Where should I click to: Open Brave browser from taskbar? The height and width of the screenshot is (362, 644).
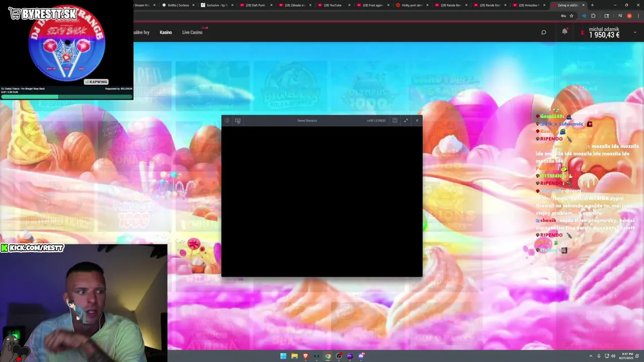click(x=305, y=356)
